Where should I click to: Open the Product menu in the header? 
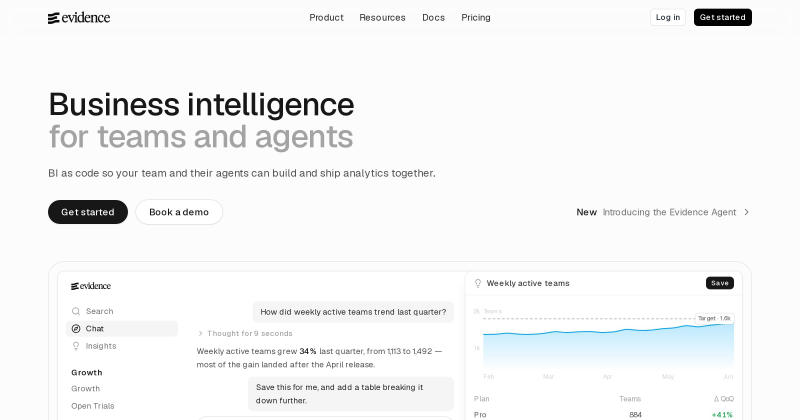click(x=327, y=17)
